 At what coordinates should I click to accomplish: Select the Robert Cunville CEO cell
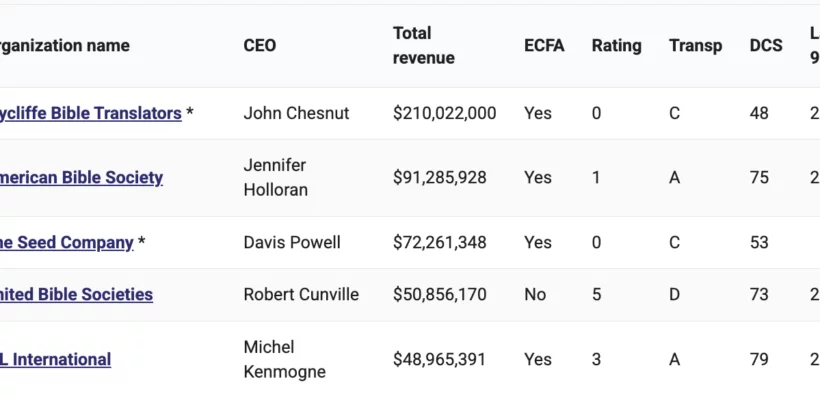click(x=301, y=294)
